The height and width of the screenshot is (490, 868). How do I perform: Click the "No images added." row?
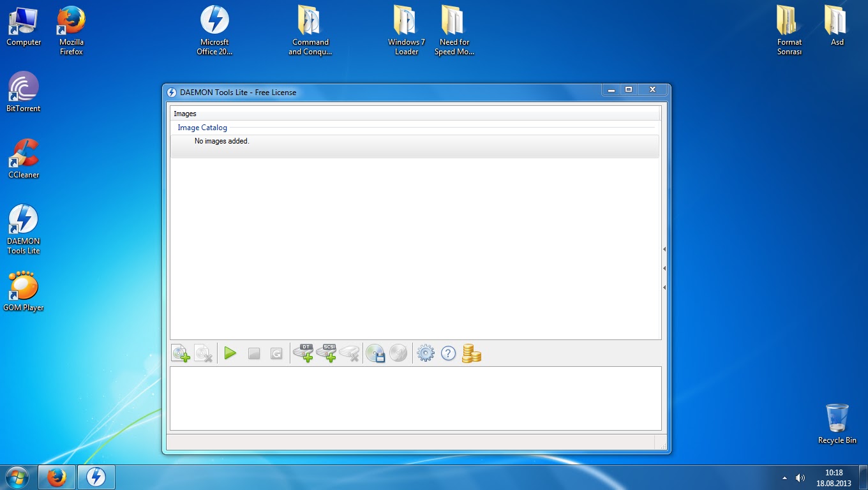pos(415,145)
